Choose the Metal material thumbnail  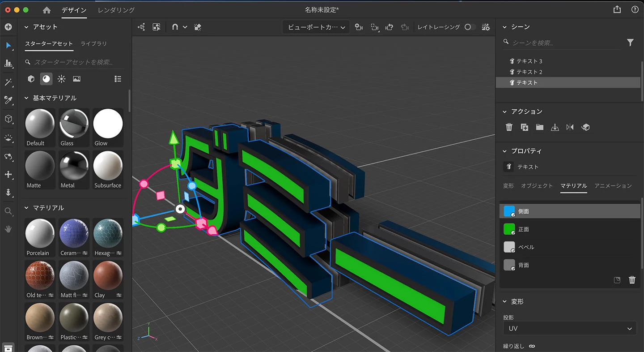coord(74,169)
